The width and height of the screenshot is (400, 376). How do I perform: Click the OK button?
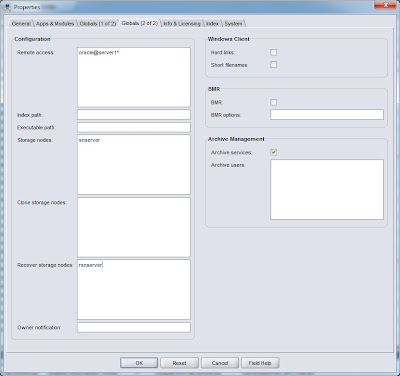[x=139, y=363]
